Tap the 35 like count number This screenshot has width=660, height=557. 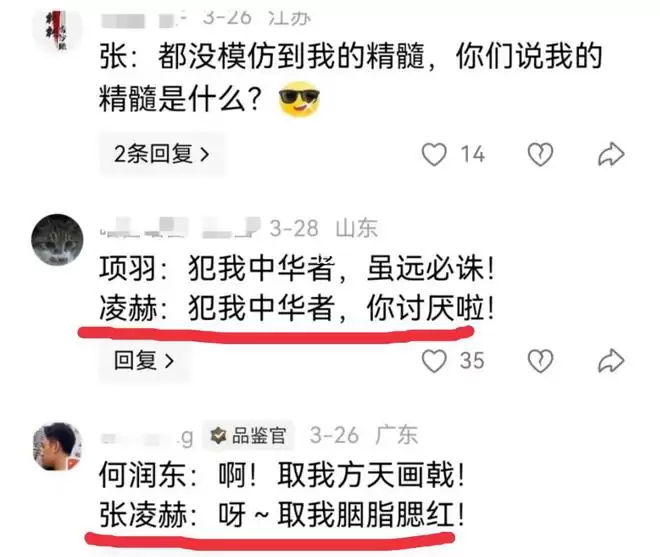(x=472, y=361)
